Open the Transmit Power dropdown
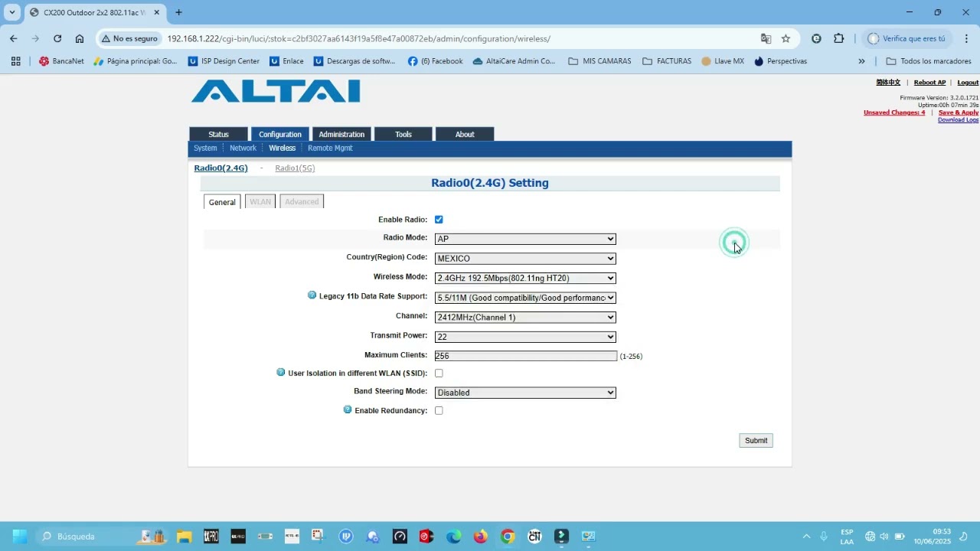 525,337
